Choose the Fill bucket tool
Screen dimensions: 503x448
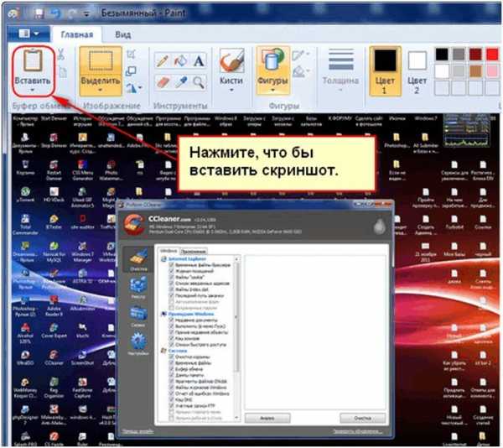181,60
